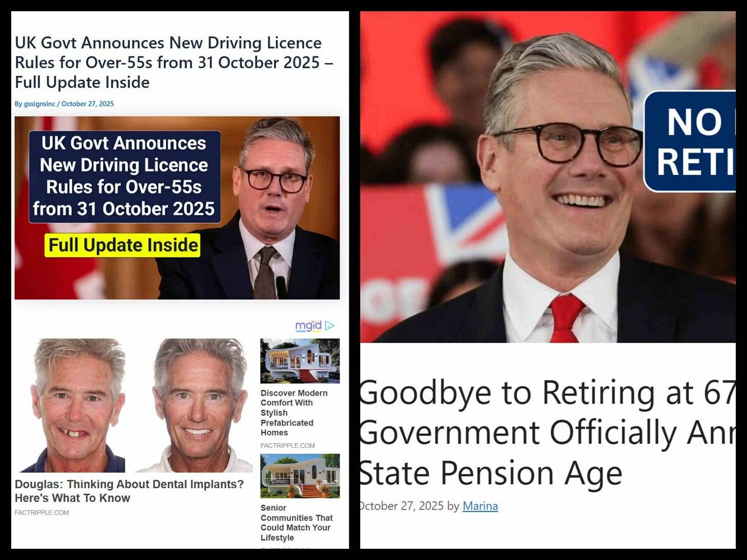Click the gssignsinc author link
The width and height of the screenshot is (747, 560).
click(x=40, y=104)
